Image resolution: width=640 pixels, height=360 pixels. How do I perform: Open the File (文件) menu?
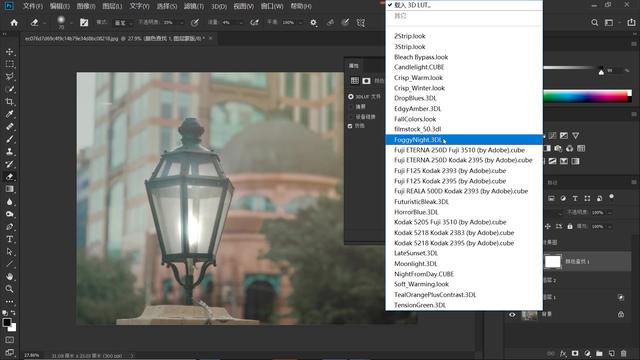(32, 6)
